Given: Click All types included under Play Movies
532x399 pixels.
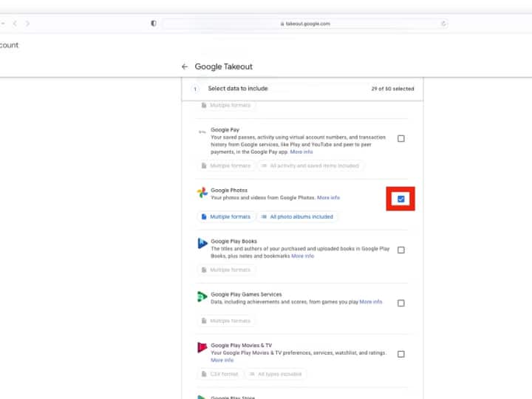Looking at the screenshot, I should click(x=276, y=374).
